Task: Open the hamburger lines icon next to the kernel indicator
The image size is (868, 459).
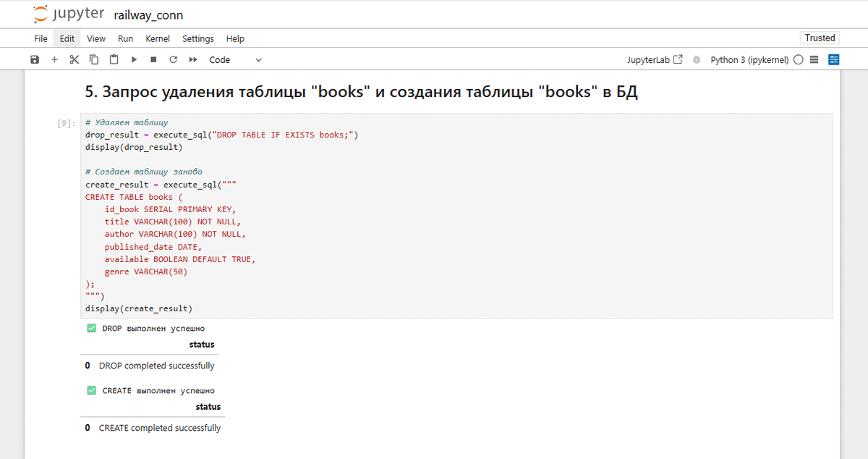Action: click(x=814, y=59)
